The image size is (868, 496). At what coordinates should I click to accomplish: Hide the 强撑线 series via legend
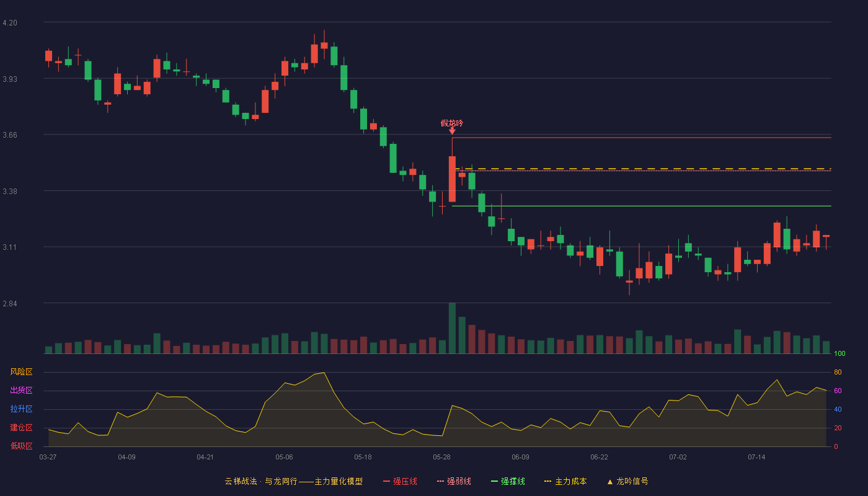(x=508, y=481)
